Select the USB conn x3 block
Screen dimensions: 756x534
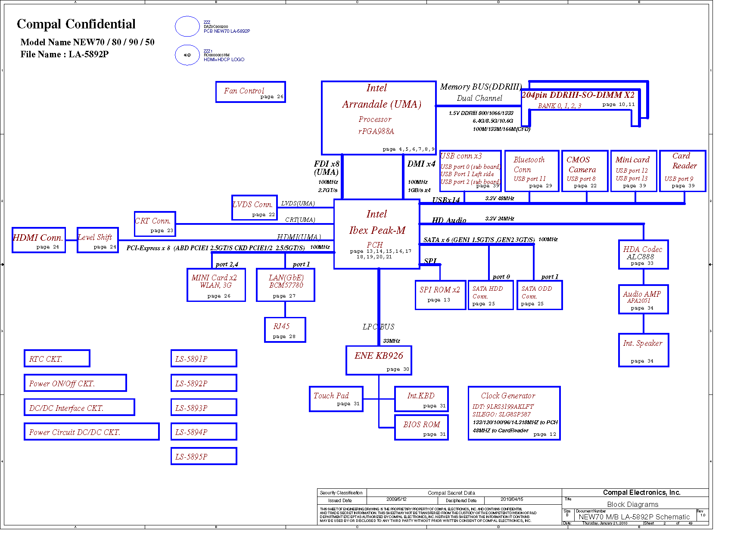point(470,171)
